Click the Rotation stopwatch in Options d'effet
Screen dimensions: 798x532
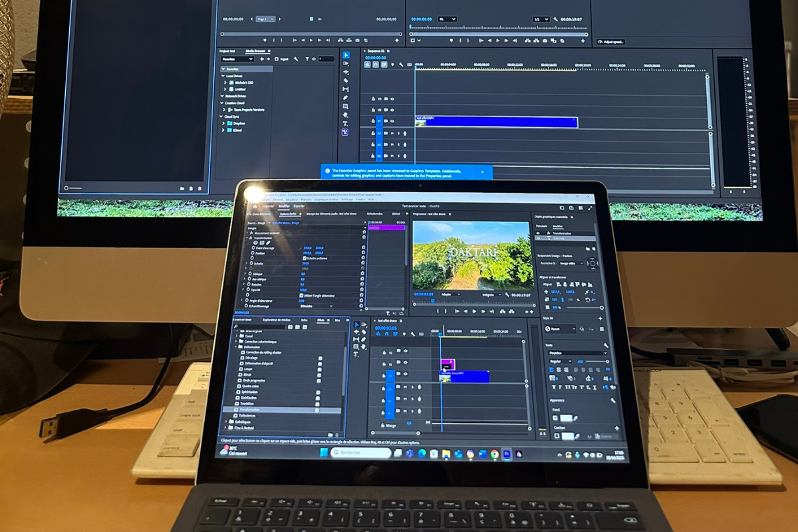pyautogui.click(x=250, y=285)
